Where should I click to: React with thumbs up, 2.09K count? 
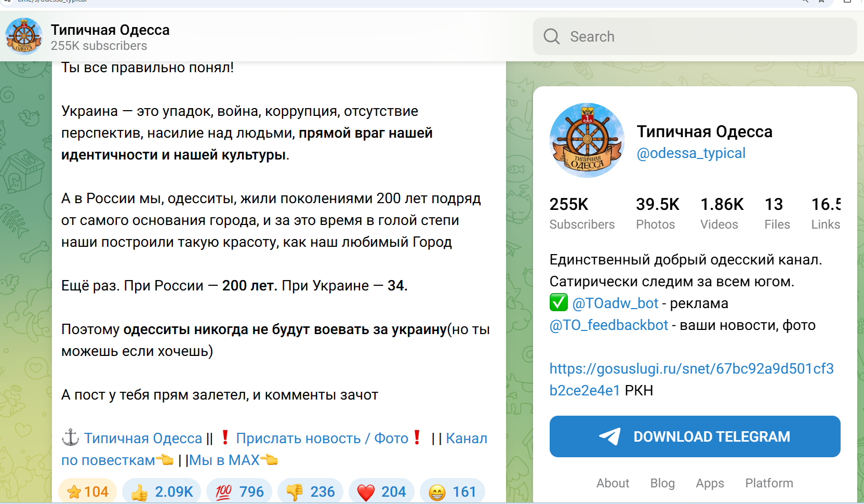(x=162, y=492)
